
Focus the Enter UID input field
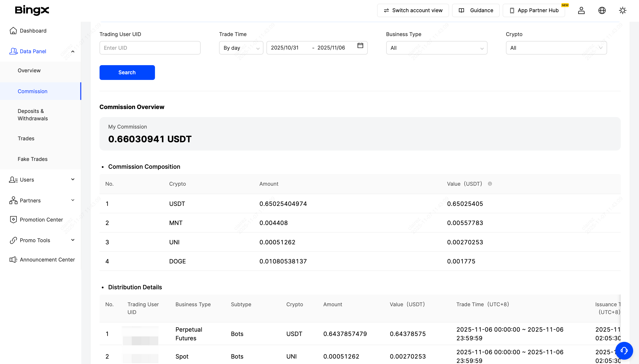pos(150,48)
